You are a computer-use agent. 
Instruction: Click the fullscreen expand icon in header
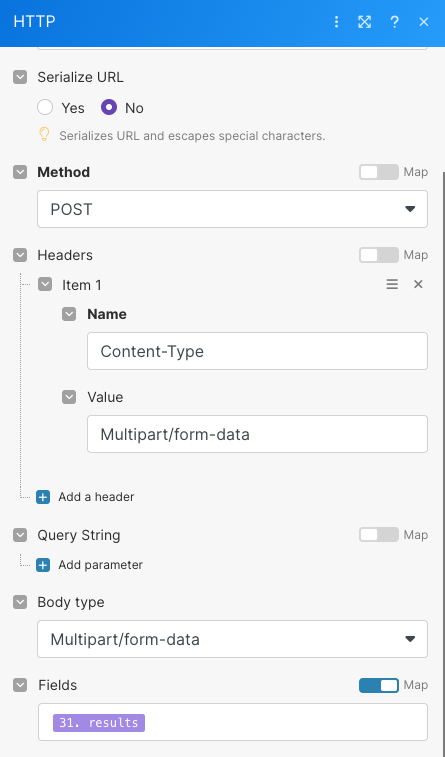tap(364, 22)
